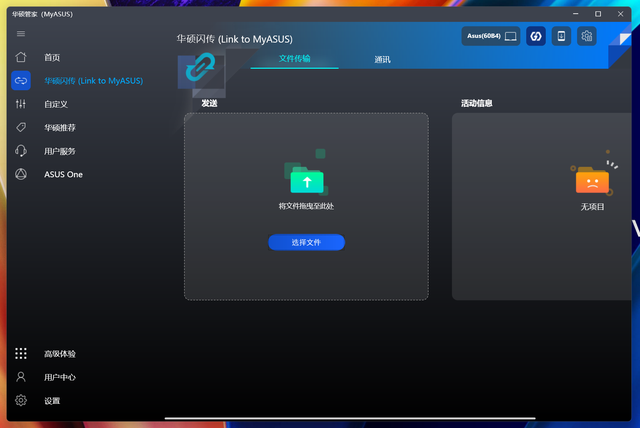
Task: Click the 无项目 text
Action: pos(592,207)
